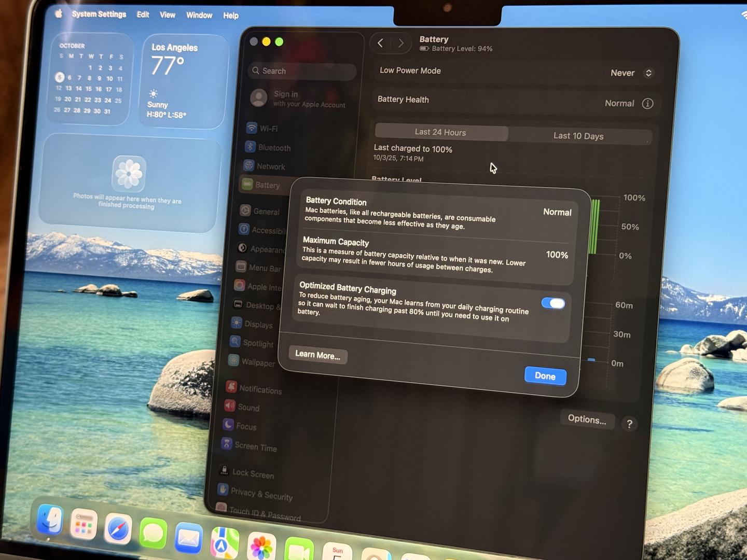
Task: Switch to Last 10 Days tab
Action: pyautogui.click(x=578, y=136)
